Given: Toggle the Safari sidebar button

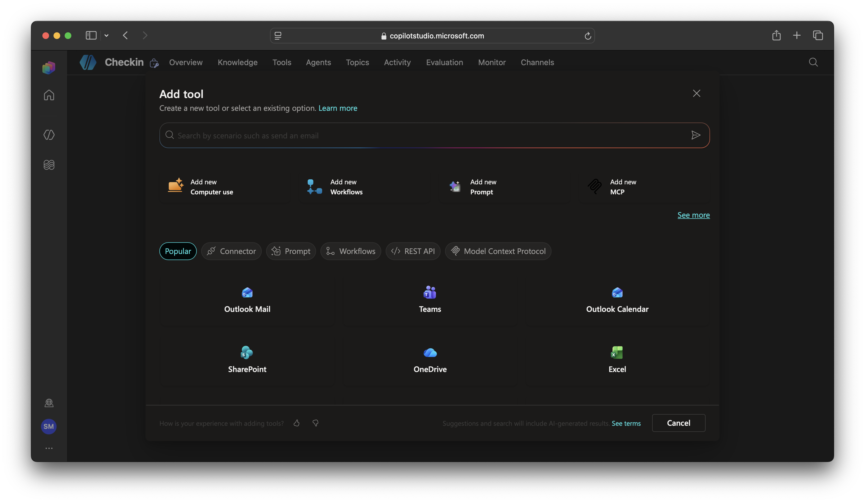Looking at the screenshot, I should 91,35.
